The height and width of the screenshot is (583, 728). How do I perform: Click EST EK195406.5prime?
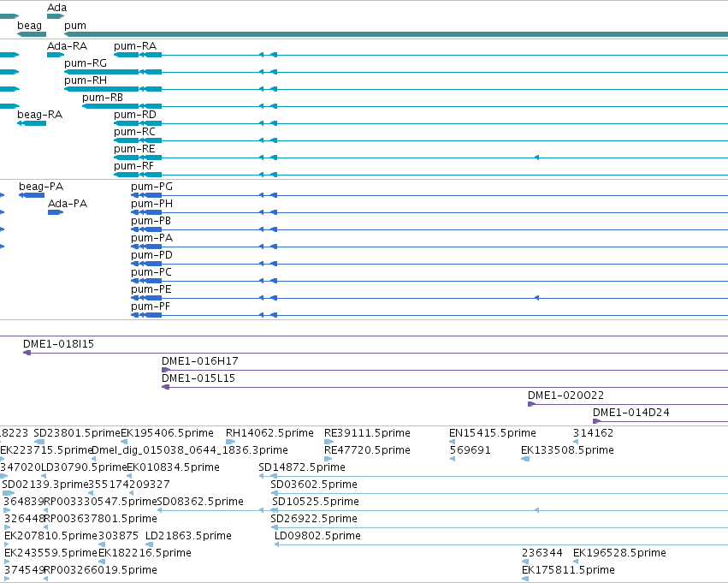(x=167, y=433)
